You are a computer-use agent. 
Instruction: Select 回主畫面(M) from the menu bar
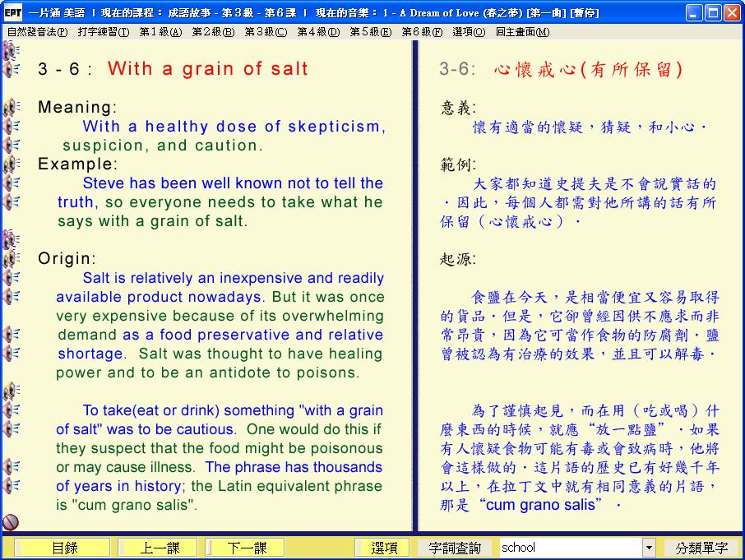522,32
